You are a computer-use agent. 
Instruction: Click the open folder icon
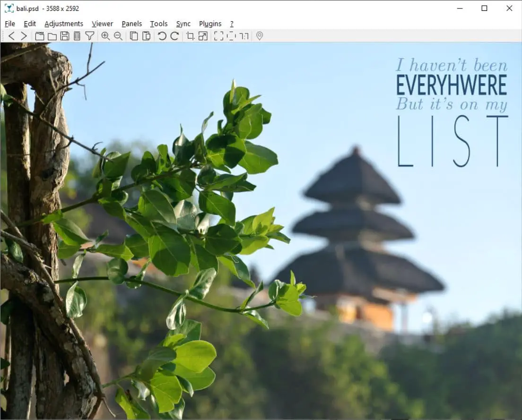52,36
